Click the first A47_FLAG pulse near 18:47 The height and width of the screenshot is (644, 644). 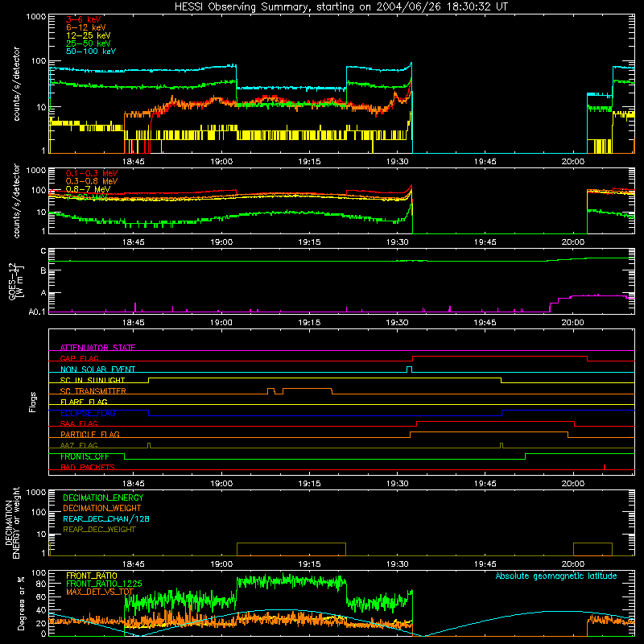pos(149,446)
